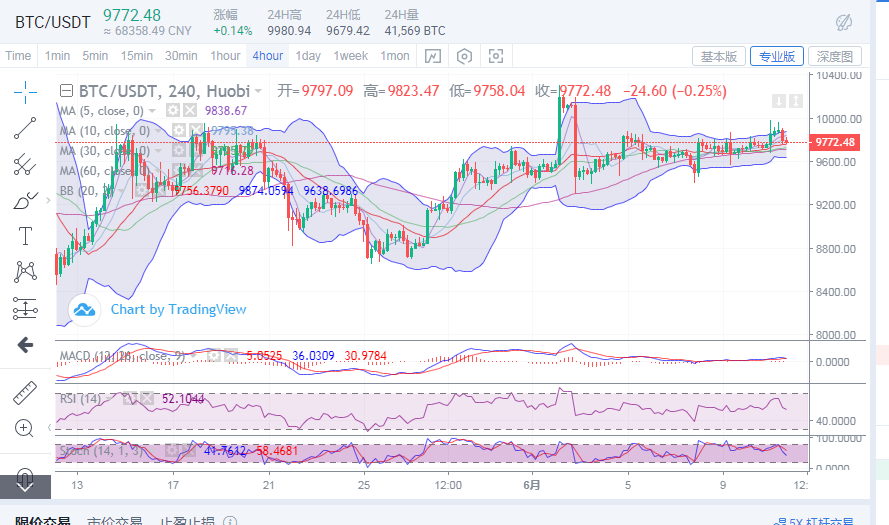
Task: Collapse the BTC/USDT legend box
Action: 66,91
